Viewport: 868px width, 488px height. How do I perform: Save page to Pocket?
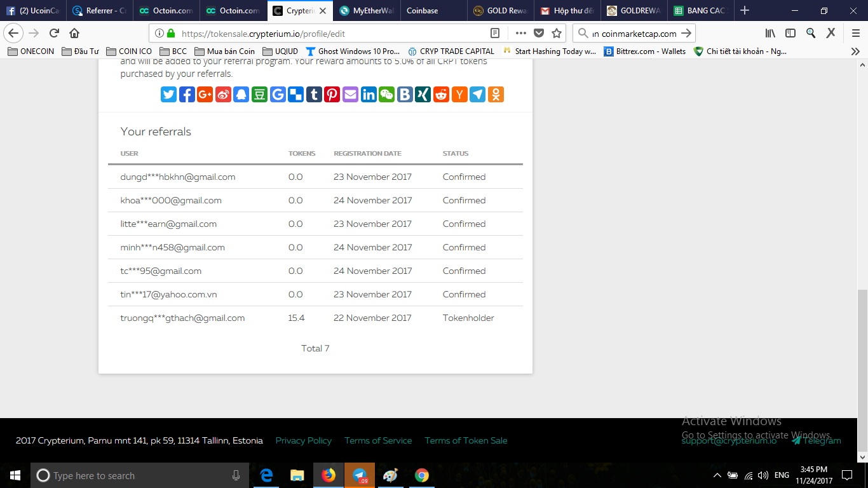[539, 33]
